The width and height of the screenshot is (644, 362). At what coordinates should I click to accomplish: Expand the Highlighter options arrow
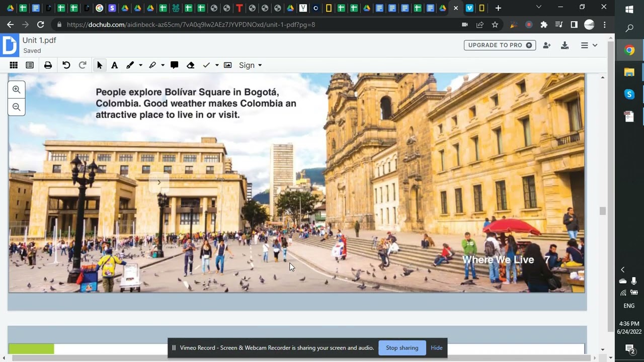click(x=163, y=65)
